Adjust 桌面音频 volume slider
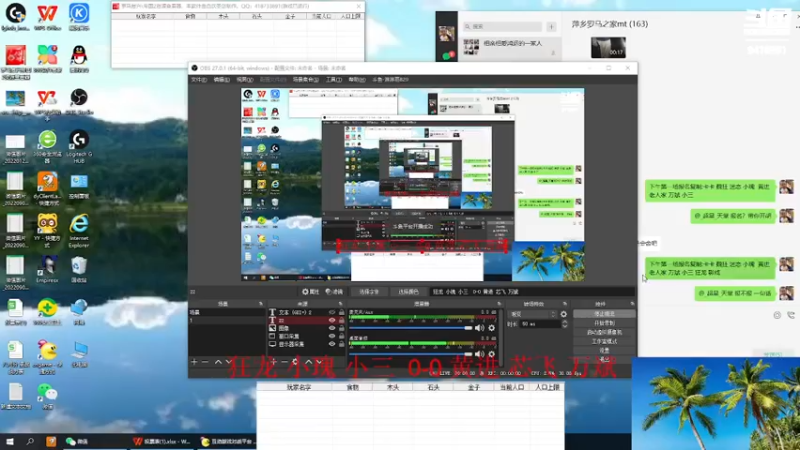800x450 pixels. (410, 354)
